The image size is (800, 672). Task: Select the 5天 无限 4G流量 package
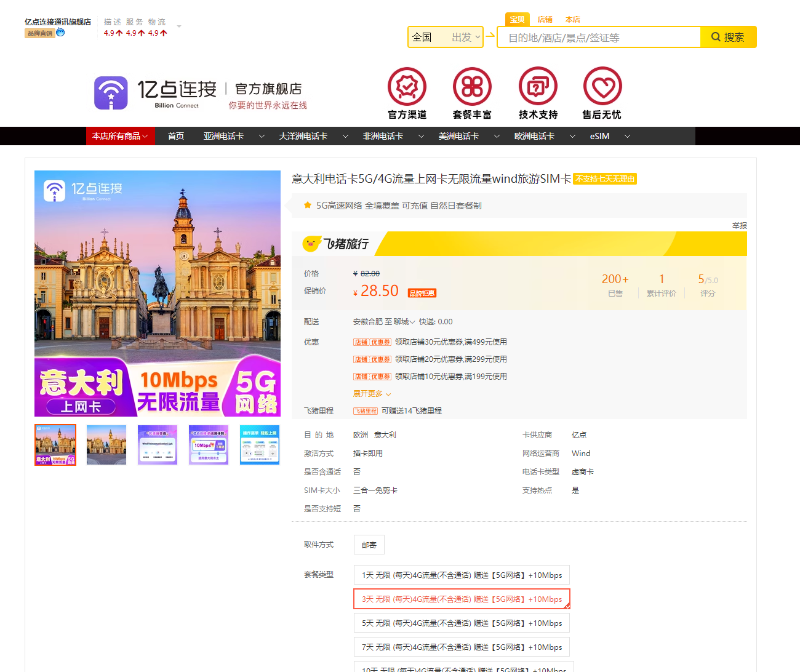462,623
